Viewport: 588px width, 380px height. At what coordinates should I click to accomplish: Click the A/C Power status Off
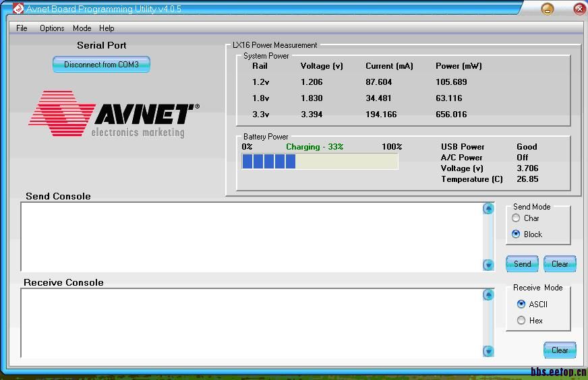tap(522, 158)
